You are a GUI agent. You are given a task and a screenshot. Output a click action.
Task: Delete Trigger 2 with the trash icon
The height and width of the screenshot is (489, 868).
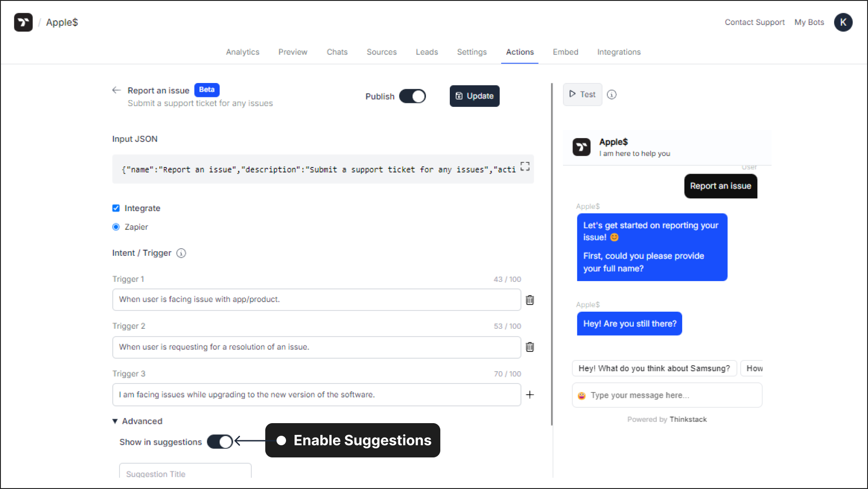point(530,347)
